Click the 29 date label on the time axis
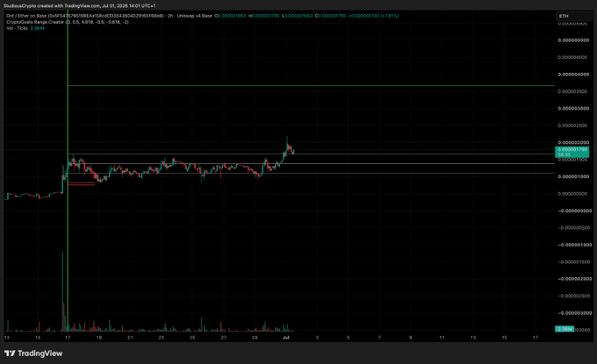The image size is (597, 364). tap(255, 338)
